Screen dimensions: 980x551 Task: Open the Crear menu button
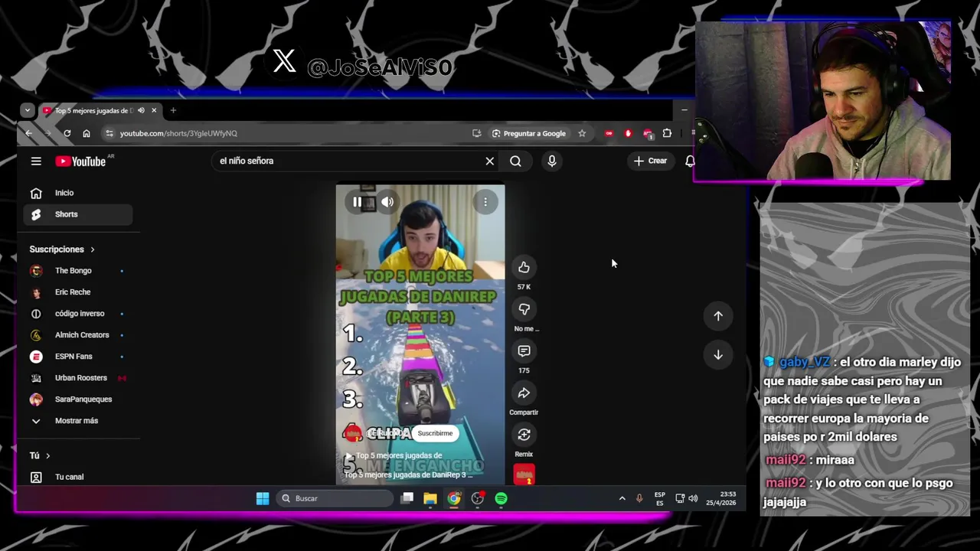click(x=650, y=161)
